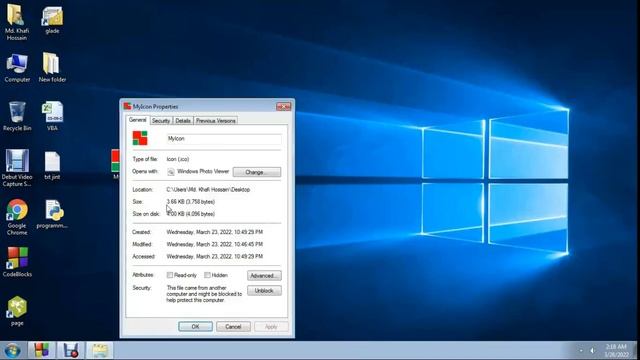Image resolution: width=640 pixels, height=360 pixels.
Task: Click the Icon (.ico) file type text
Action: pos(178,159)
